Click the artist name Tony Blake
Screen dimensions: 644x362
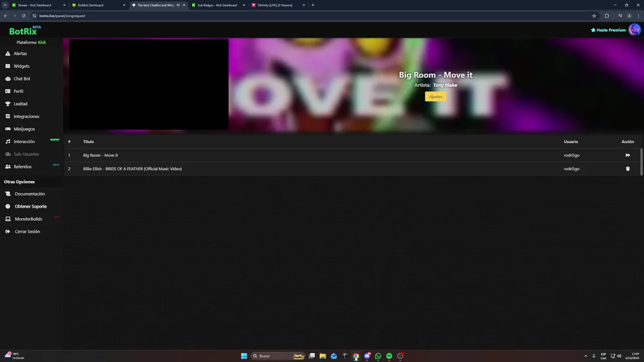[445, 85]
